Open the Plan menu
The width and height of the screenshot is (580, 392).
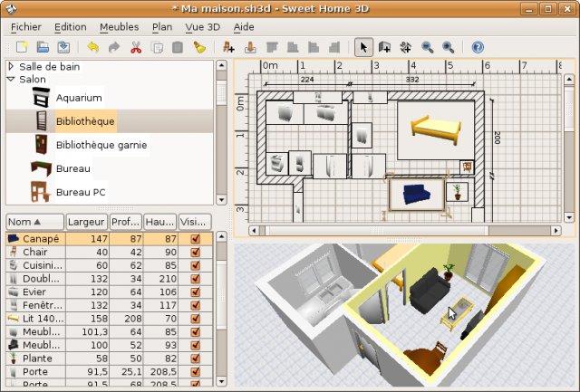pos(162,27)
